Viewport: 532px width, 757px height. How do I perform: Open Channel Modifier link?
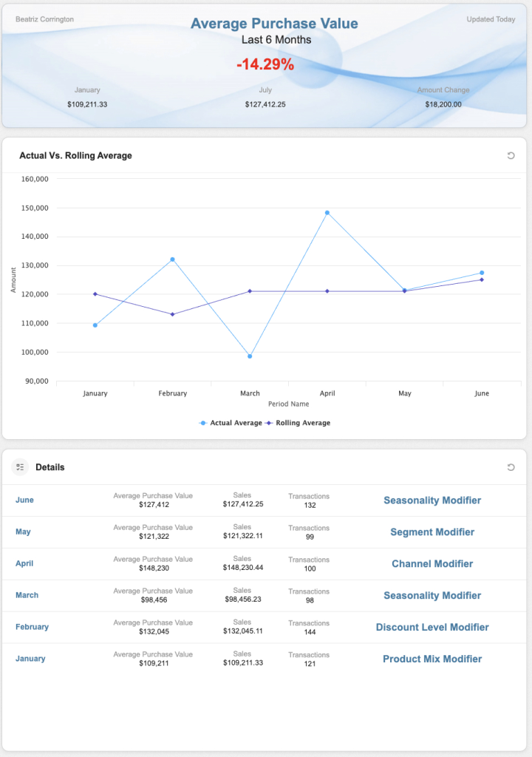432,564
